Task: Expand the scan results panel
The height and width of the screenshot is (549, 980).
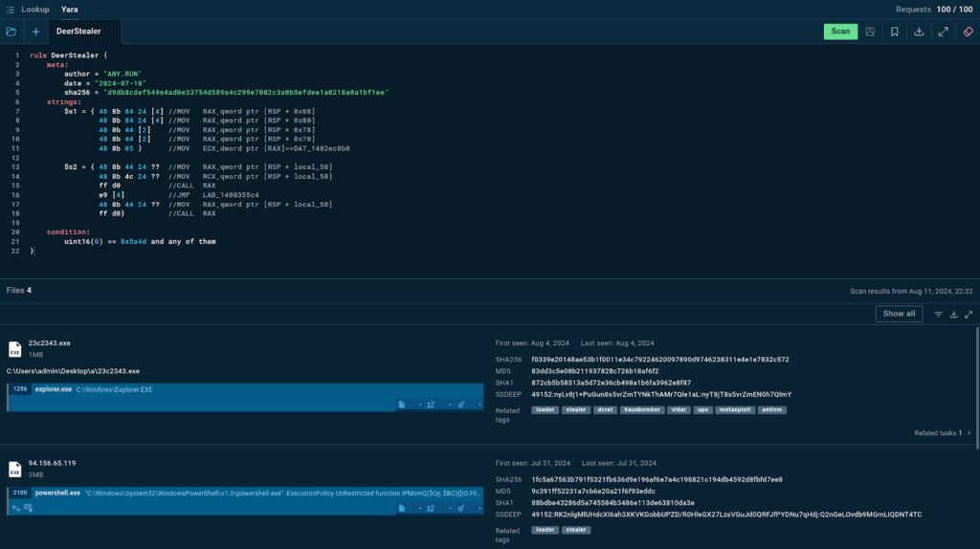Action: pos(969,314)
